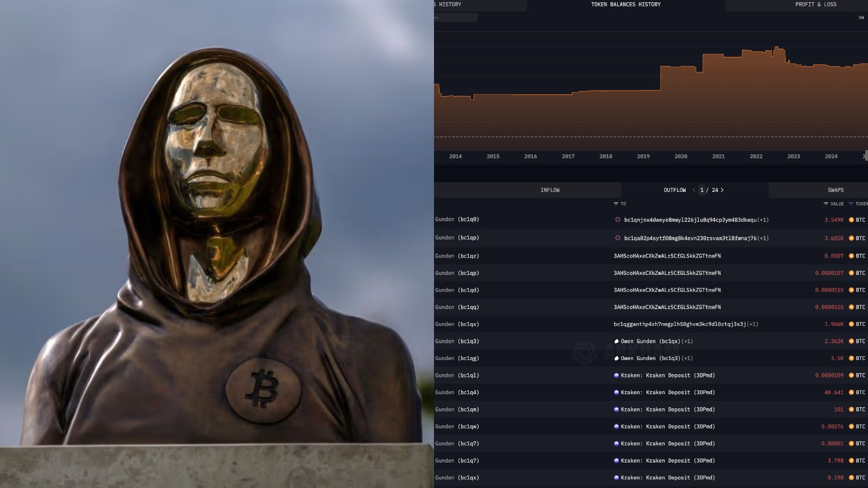Click Kraken icon in 3.798 BTC row
Image resolution: width=868 pixels, height=488 pixels.
coord(616,461)
